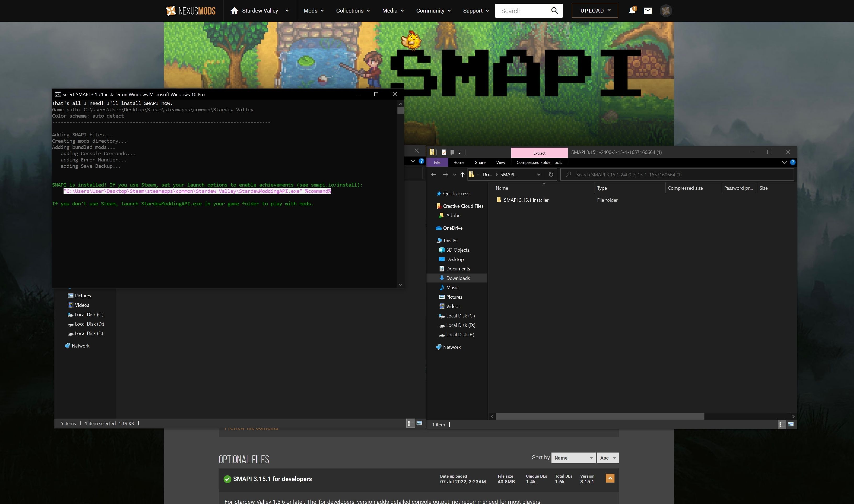The image size is (854, 504).
Task: Open your Nexus Mods profile avatar
Action: (666, 10)
